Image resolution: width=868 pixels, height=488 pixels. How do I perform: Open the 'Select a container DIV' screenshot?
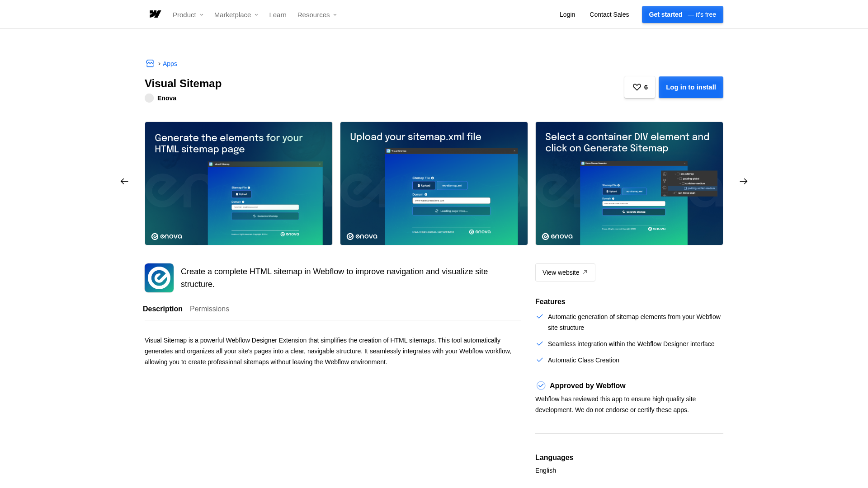tap(629, 183)
